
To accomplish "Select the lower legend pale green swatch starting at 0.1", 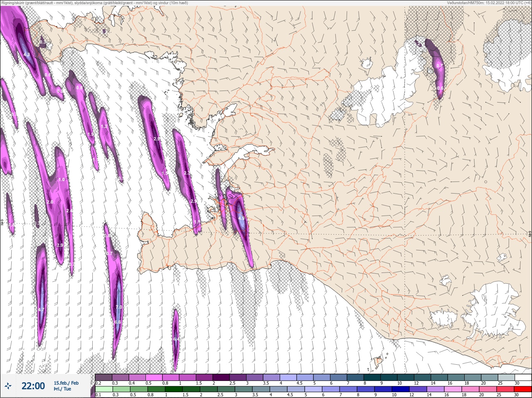I will click(103, 389).
